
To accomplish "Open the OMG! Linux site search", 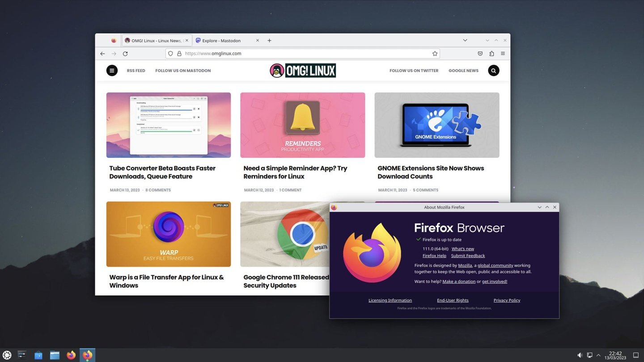I will (x=494, y=71).
